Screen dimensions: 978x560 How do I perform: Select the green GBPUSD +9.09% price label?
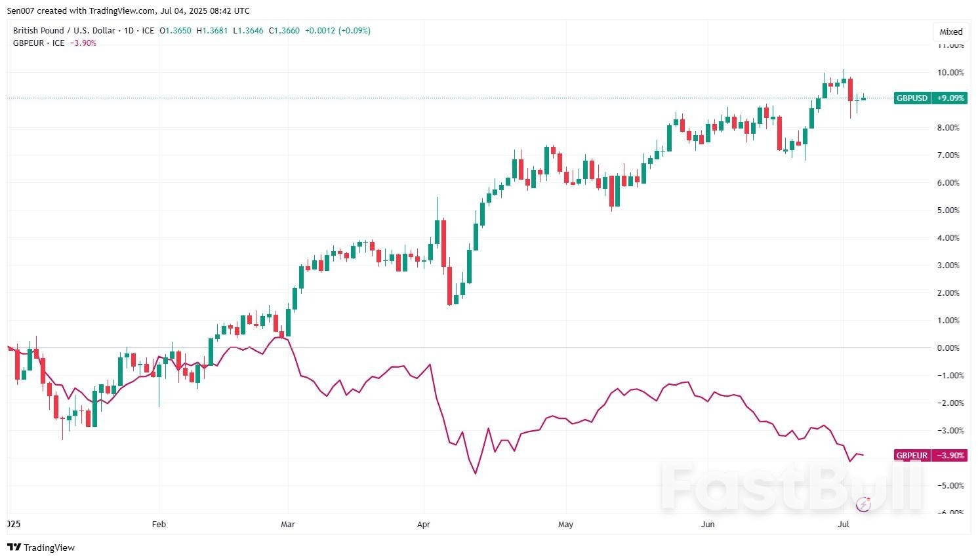(x=929, y=98)
